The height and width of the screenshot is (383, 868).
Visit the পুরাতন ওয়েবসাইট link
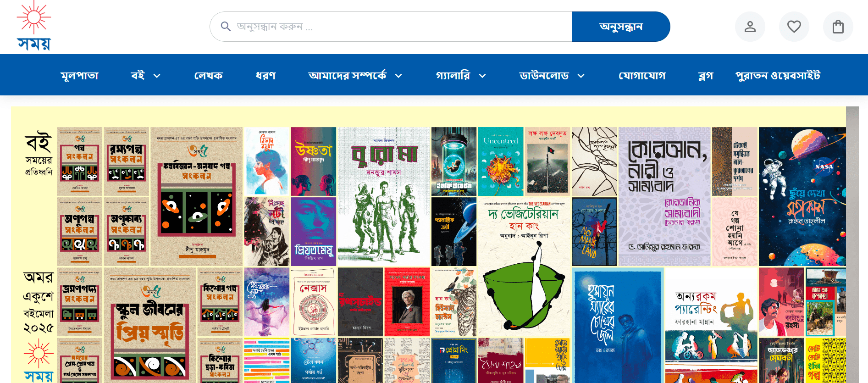778,76
